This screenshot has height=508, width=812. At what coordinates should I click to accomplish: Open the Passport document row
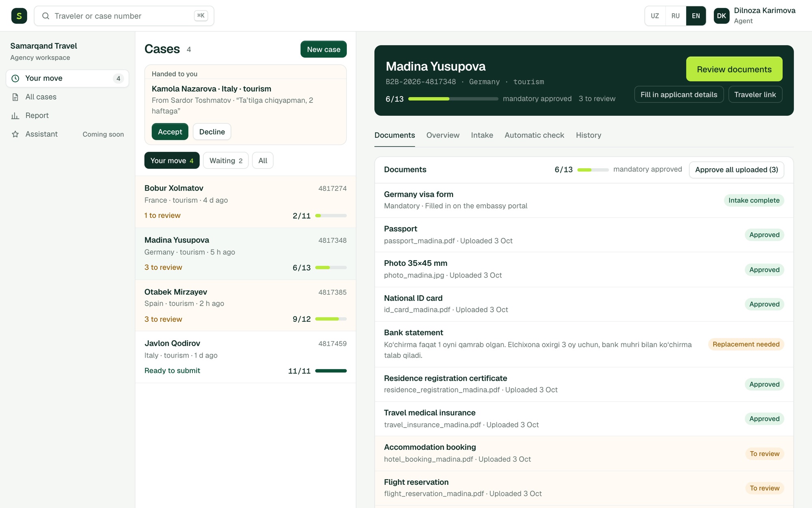tap(584, 235)
